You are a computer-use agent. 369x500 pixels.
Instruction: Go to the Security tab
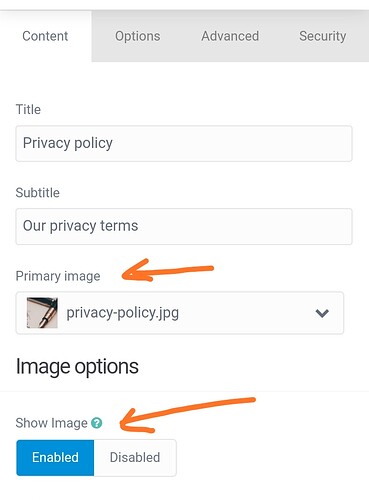(x=322, y=36)
